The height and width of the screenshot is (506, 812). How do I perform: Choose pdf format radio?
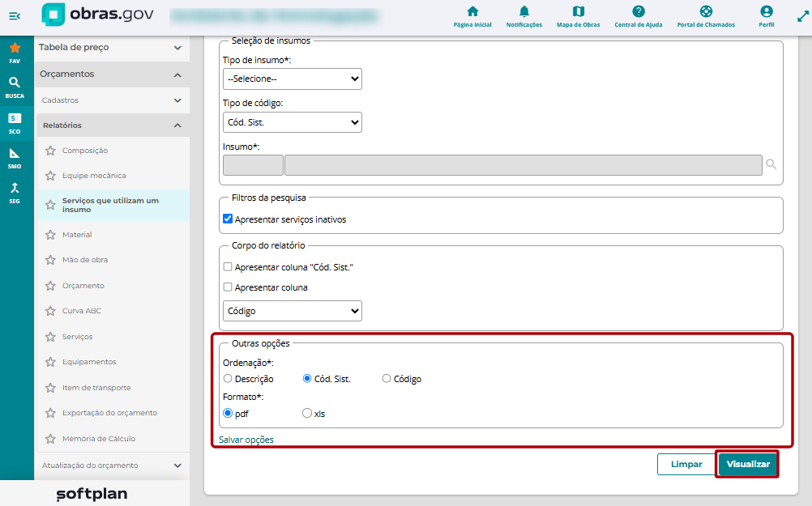[228, 413]
